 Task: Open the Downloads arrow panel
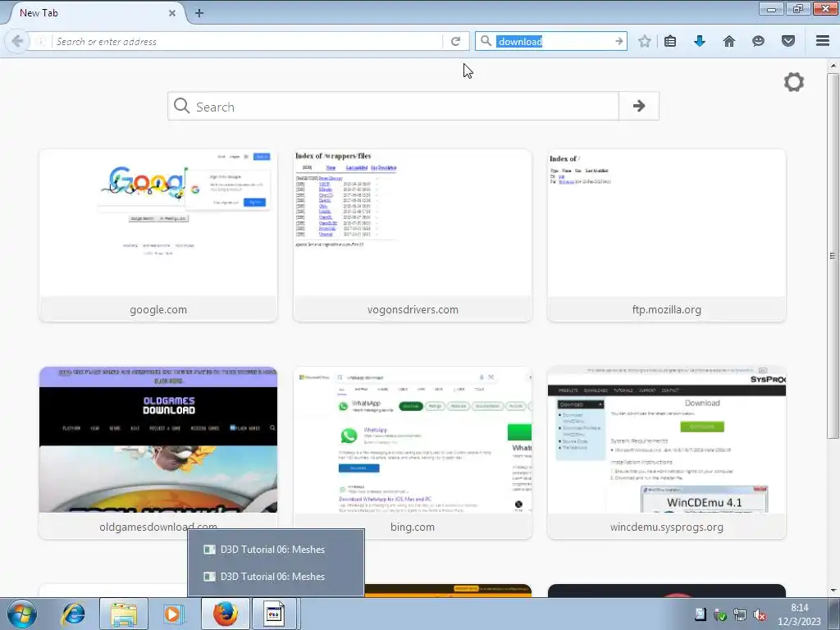coord(700,41)
